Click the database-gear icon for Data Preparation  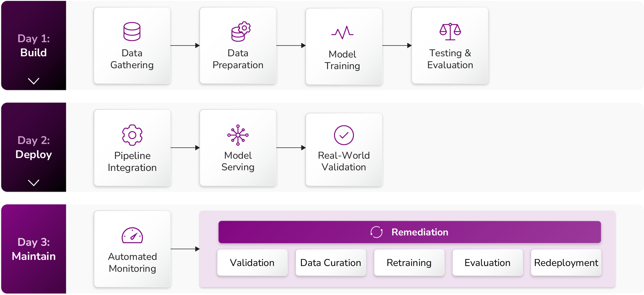pos(241,31)
